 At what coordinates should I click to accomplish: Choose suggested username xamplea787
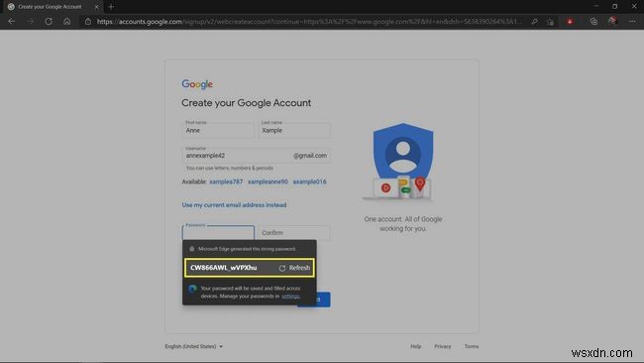pos(226,181)
